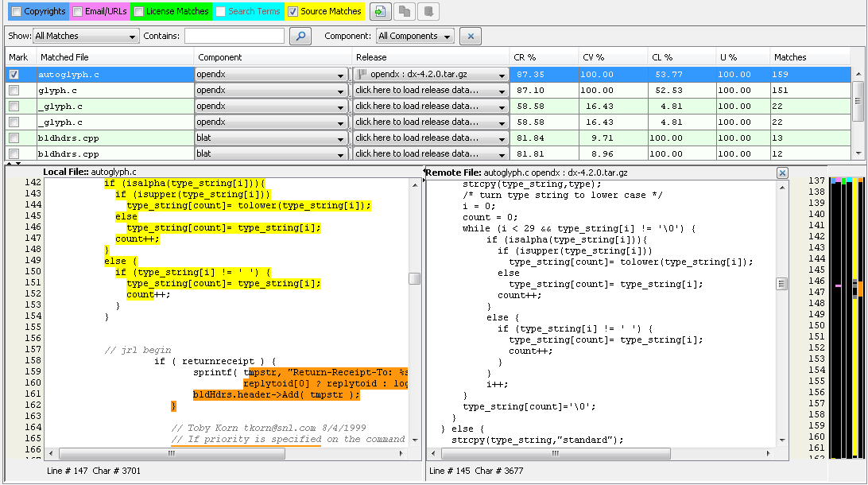Expand the All Components dropdown
This screenshot has width=868, height=485.
(x=414, y=36)
